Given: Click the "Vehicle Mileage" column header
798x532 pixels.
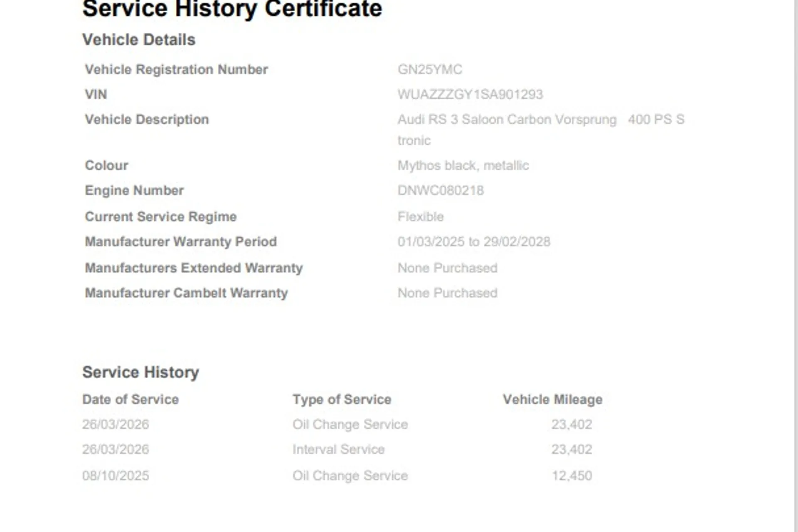Looking at the screenshot, I should coord(552,399).
